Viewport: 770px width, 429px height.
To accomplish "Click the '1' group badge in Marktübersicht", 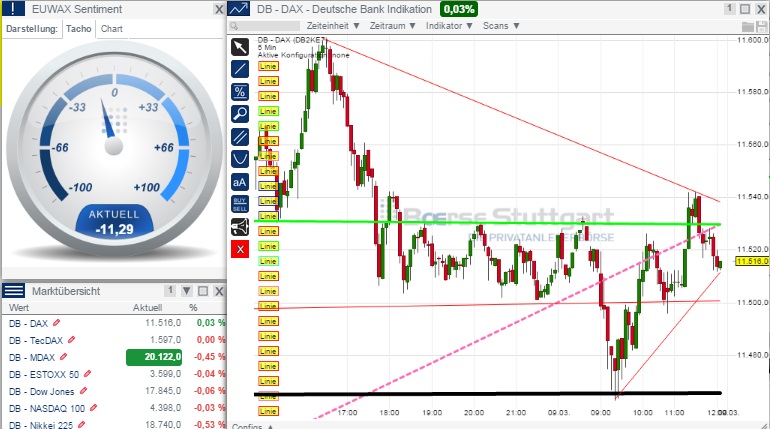I will click(170, 291).
